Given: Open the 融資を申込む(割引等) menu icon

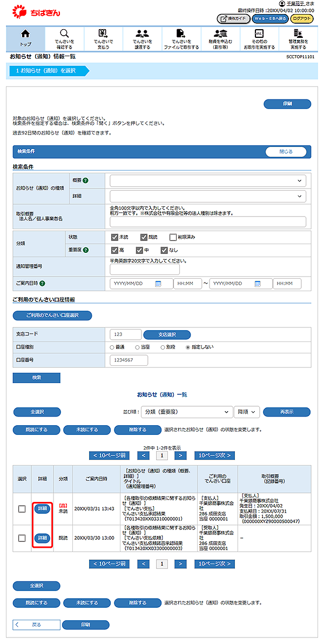Looking at the screenshot, I should pos(220,38).
